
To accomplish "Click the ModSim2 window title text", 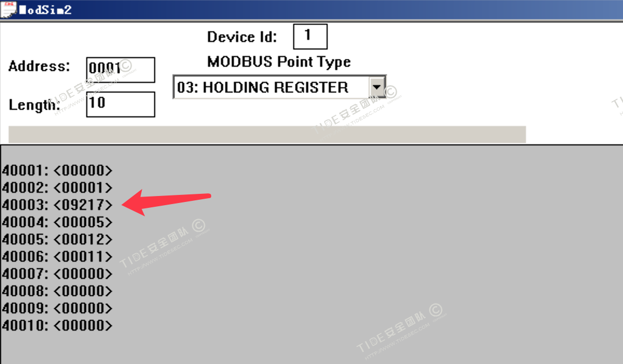I will click(45, 10).
